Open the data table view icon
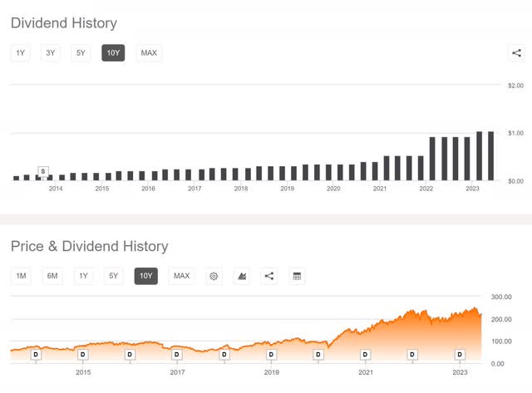The image size is (532, 393). coord(297,276)
